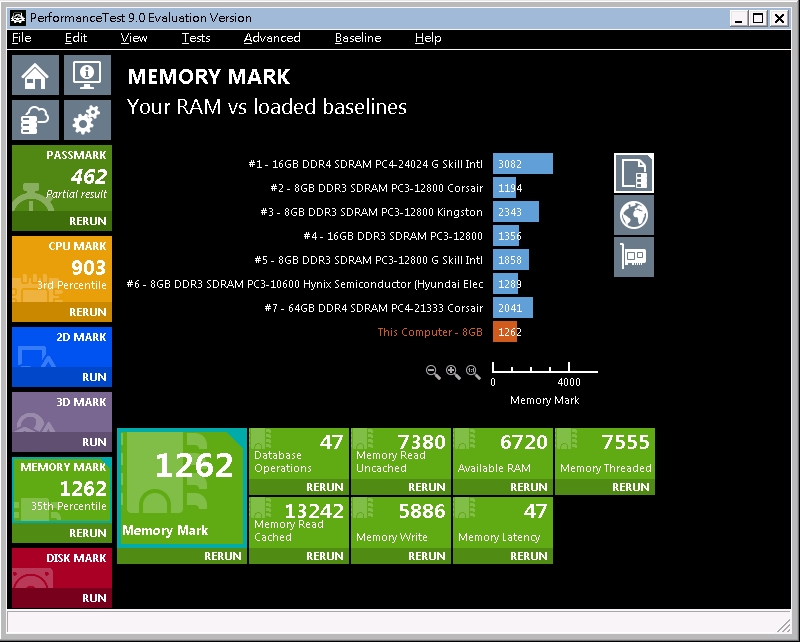Open the settings gears icon
This screenshot has height=642, width=800.
click(87, 120)
